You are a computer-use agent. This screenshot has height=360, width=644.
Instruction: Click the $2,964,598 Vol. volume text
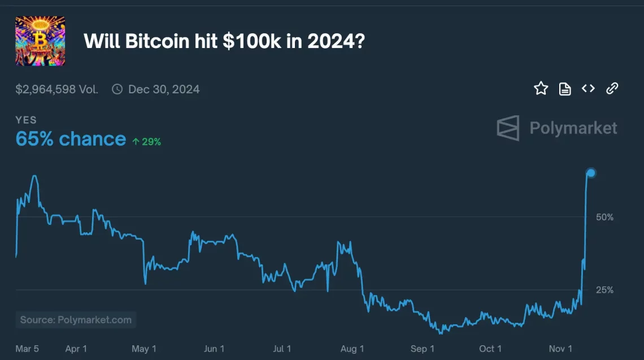point(57,89)
